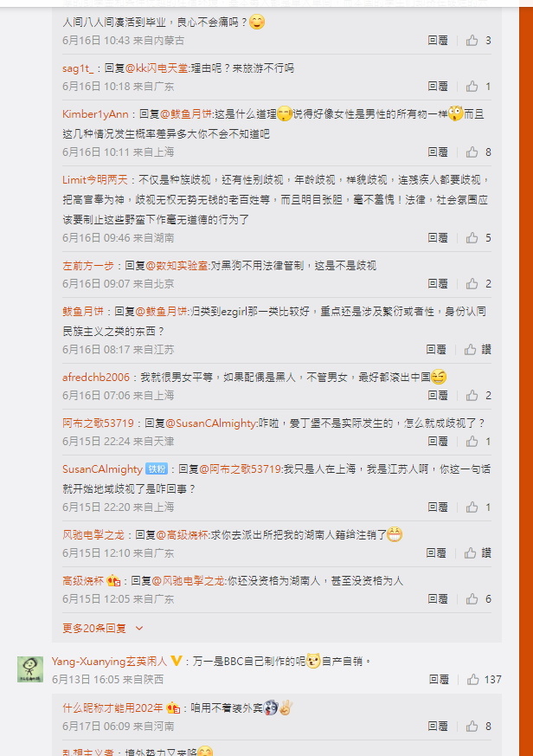The width and height of the screenshot is (533, 756).
Task: Like afredchb2006's comment
Action: [472, 396]
